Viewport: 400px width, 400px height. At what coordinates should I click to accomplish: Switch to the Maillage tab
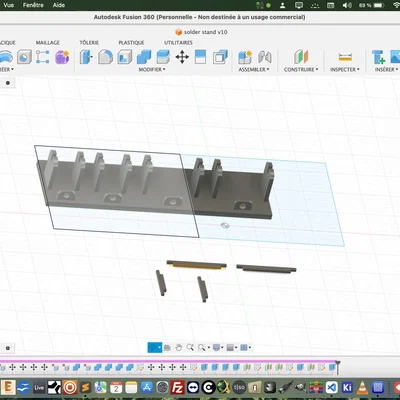click(48, 43)
